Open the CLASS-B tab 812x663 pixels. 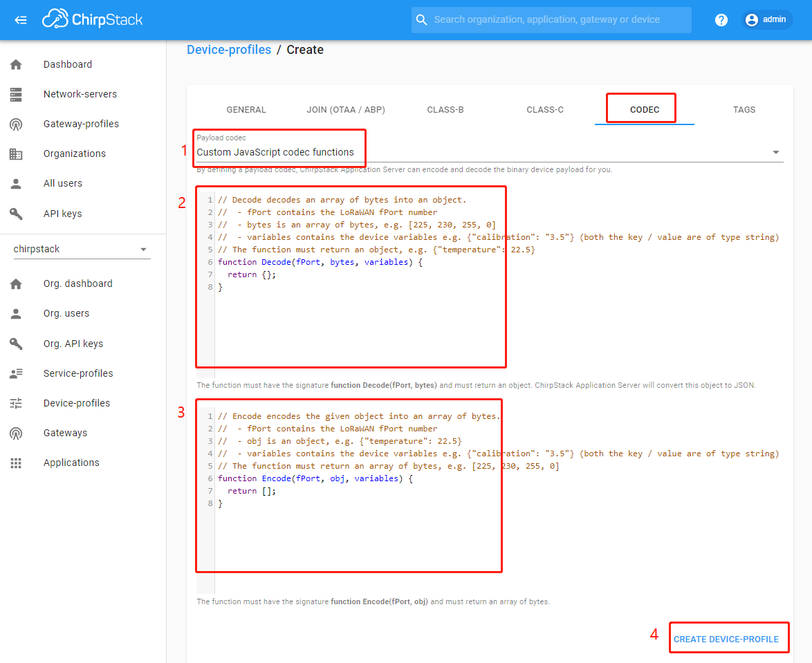click(x=445, y=110)
